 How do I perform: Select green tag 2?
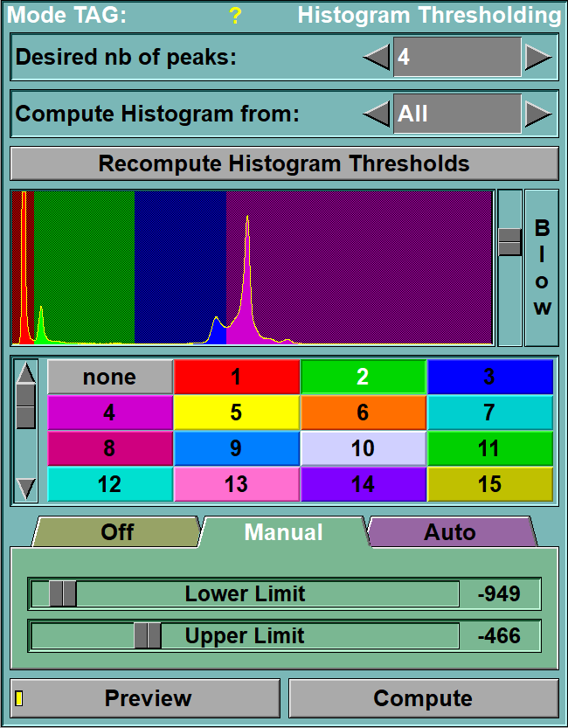coord(364,377)
